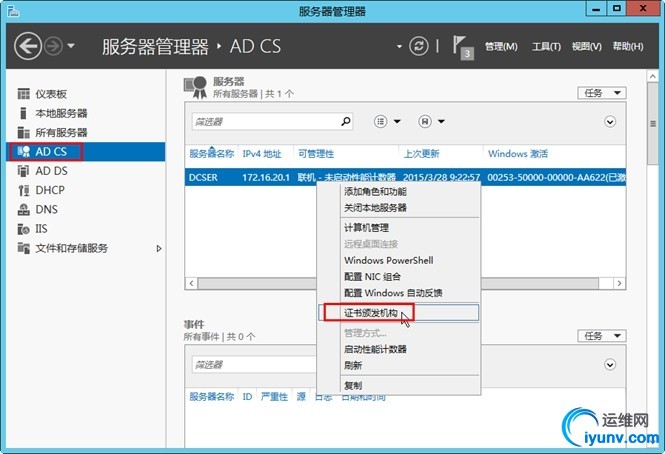Click the DNS role icon
Viewport: 665px width, 454px height.
pyautogui.click(x=24, y=209)
